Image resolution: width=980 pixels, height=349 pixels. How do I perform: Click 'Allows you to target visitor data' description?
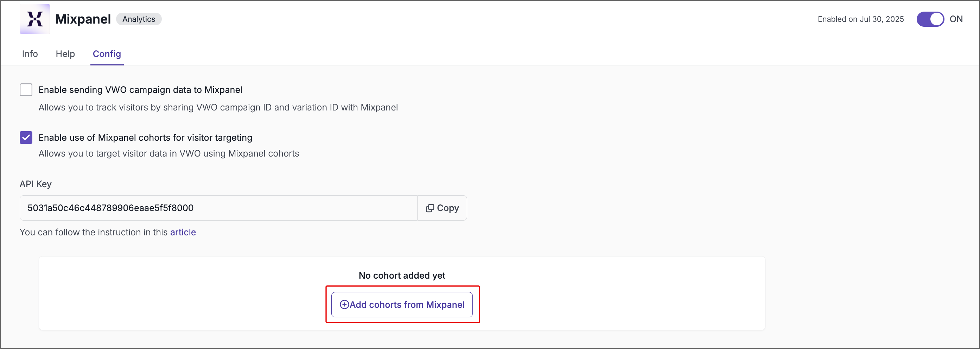point(168,153)
